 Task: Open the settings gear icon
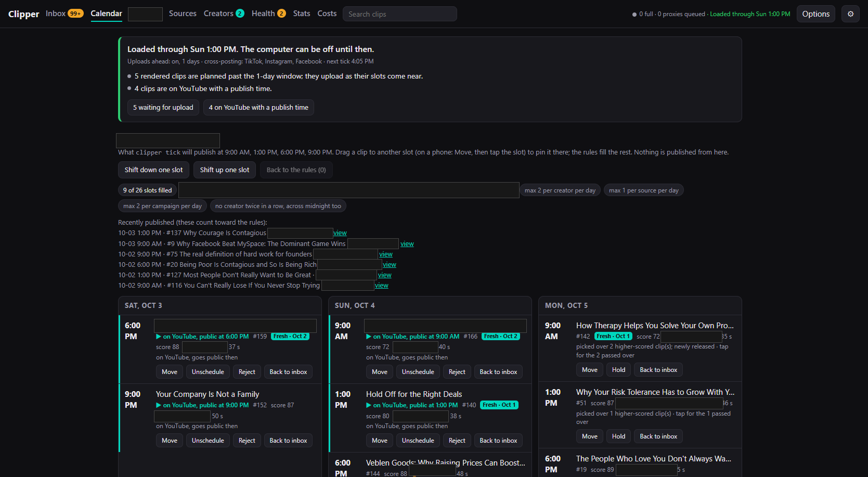pos(850,14)
